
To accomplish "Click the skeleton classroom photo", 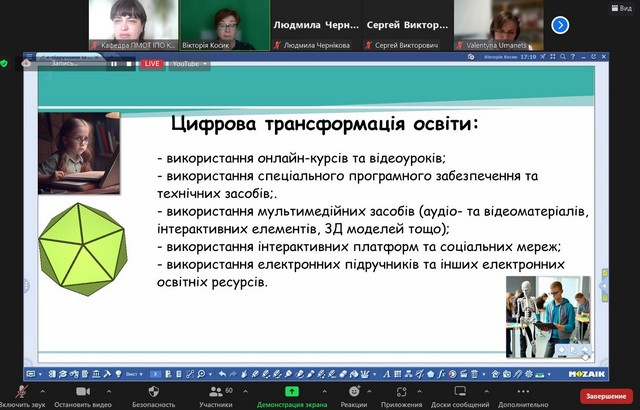I will click(548, 317).
